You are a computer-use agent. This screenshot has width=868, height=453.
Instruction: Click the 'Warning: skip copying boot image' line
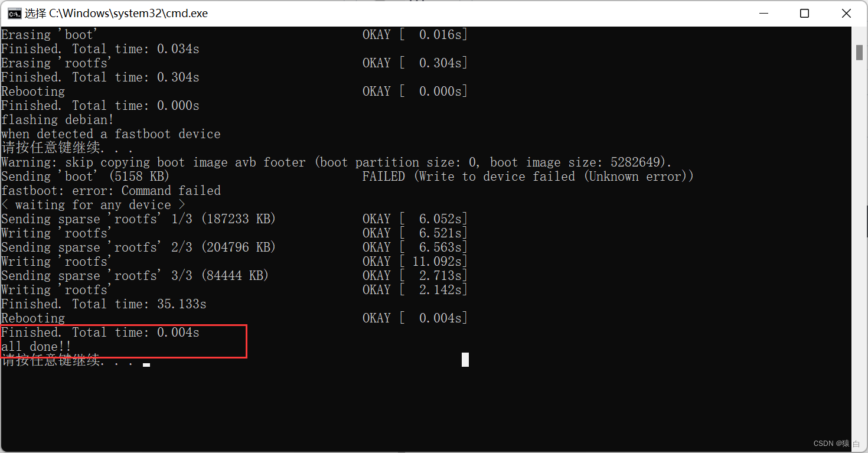click(x=337, y=162)
